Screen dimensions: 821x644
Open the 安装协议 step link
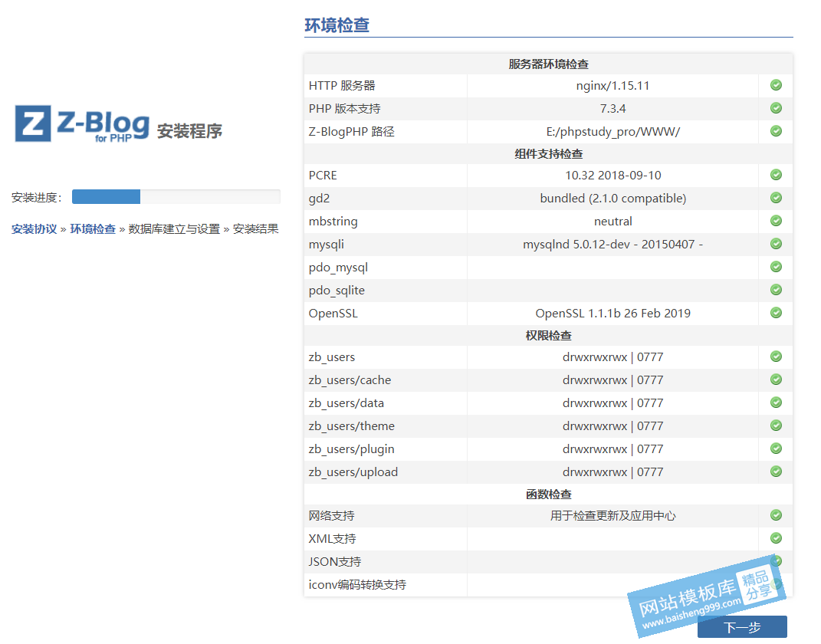(x=34, y=228)
